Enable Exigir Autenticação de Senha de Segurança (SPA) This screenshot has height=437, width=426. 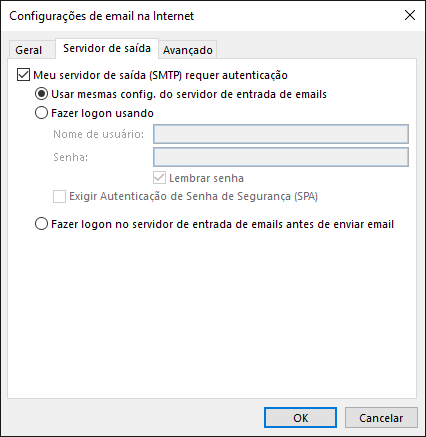[59, 196]
